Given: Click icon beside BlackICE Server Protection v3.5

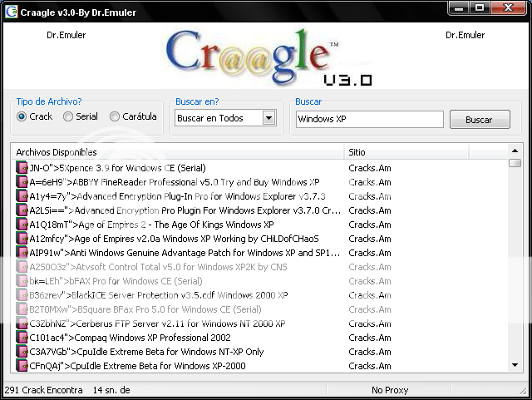Looking at the screenshot, I should point(22,295).
